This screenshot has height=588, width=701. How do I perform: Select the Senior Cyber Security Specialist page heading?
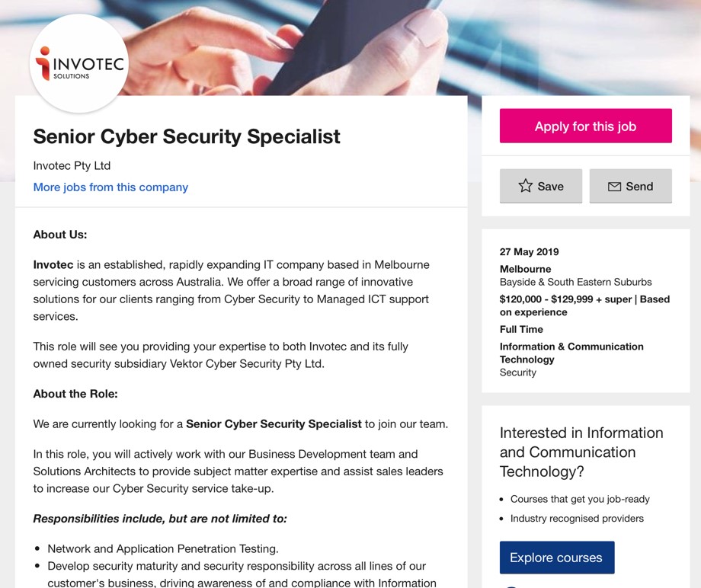(x=187, y=137)
